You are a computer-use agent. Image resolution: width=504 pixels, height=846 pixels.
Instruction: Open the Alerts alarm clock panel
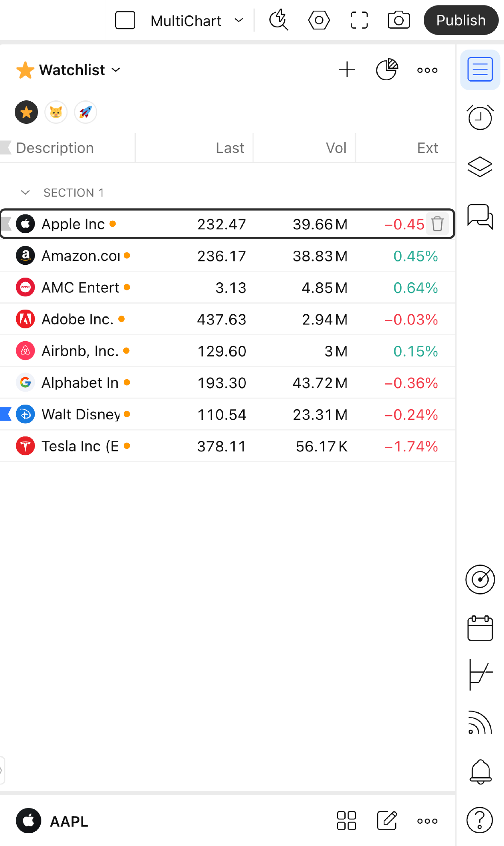click(x=480, y=117)
